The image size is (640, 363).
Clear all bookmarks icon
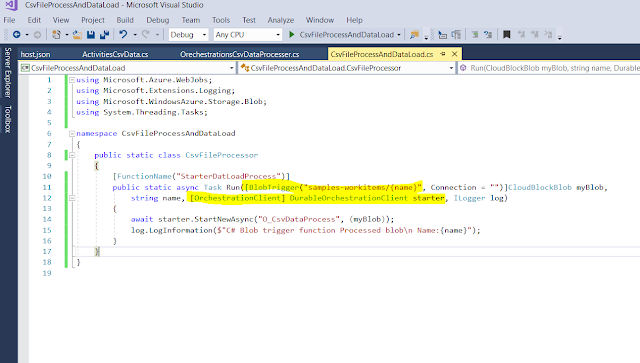548,35
